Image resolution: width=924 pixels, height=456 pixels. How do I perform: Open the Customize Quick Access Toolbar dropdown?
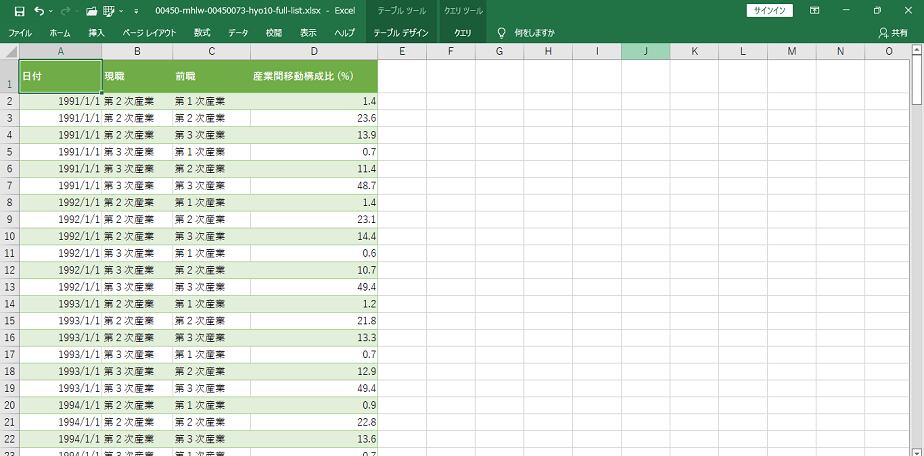pos(135,11)
